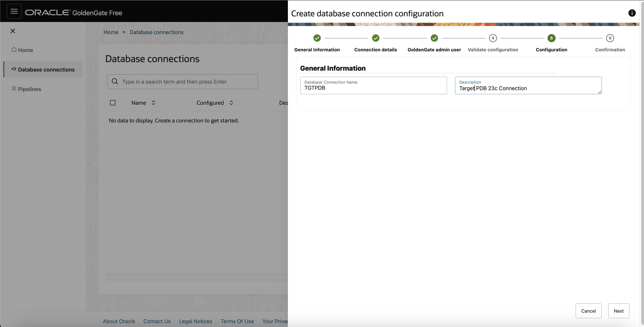The image size is (644, 327).
Task: Cancel the connection configuration
Action: pyautogui.click(x=589, y=311)
